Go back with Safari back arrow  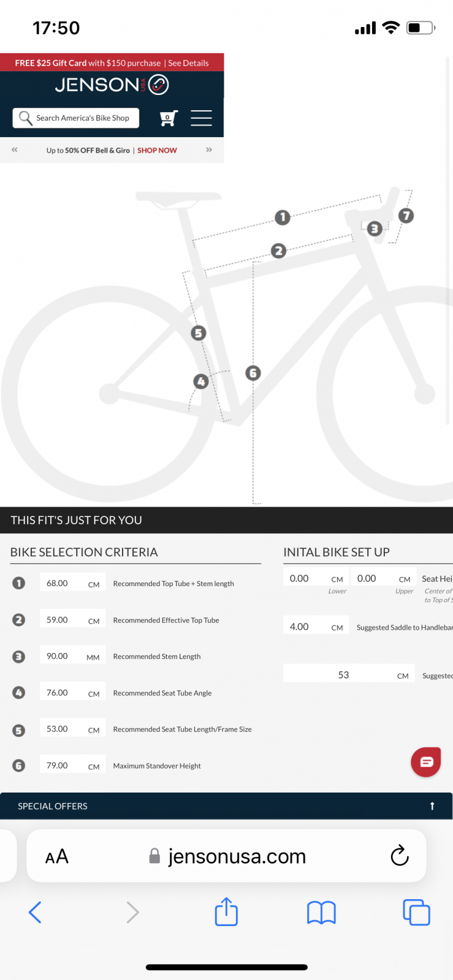(36, 912)
